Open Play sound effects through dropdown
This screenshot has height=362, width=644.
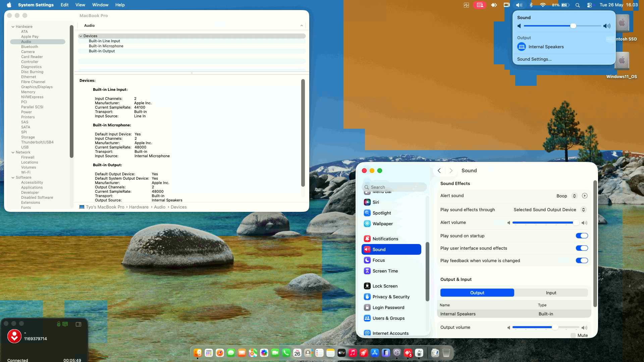tap(549, 209)
